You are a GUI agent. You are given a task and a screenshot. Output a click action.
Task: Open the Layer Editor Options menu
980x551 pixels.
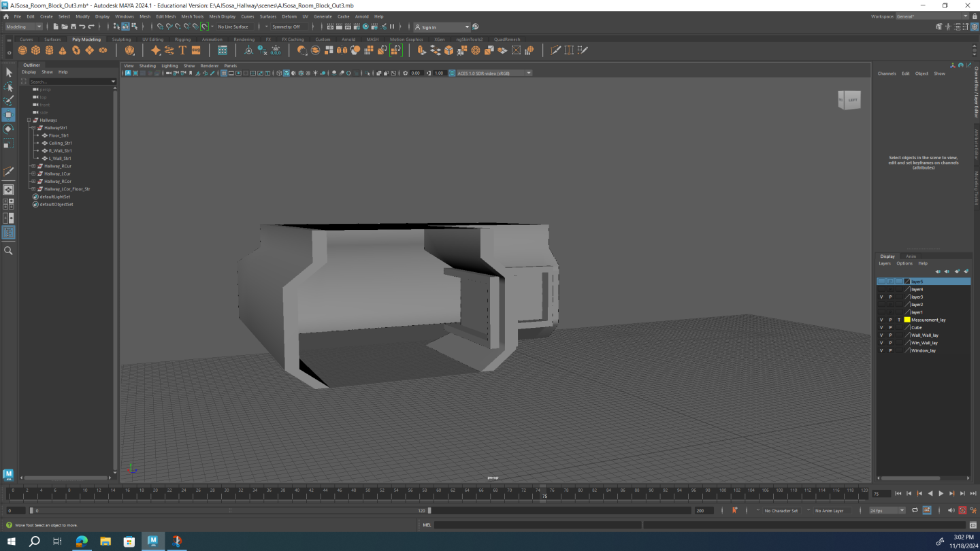pos(904,263)
